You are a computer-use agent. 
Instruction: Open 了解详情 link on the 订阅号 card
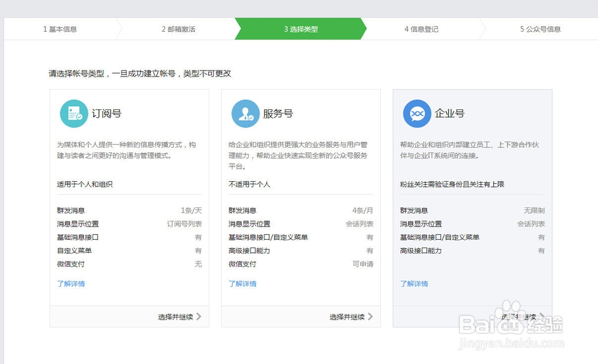[71, 283]
